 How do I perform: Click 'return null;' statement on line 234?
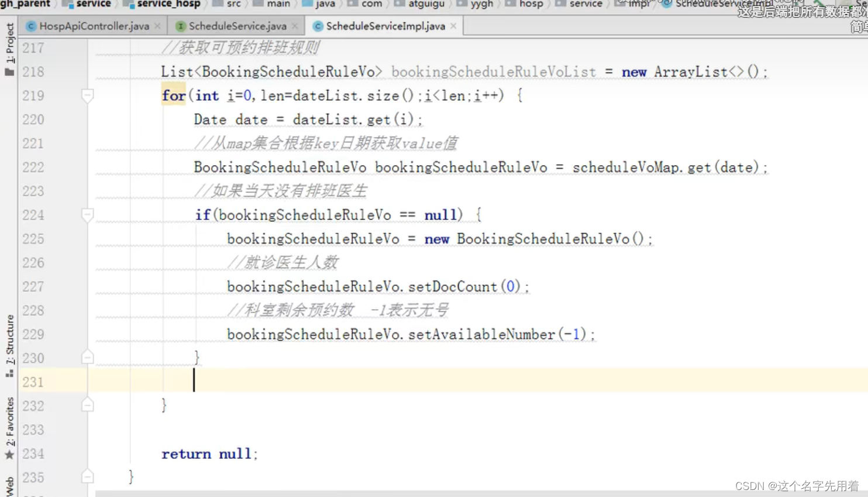tap(209, 454)
